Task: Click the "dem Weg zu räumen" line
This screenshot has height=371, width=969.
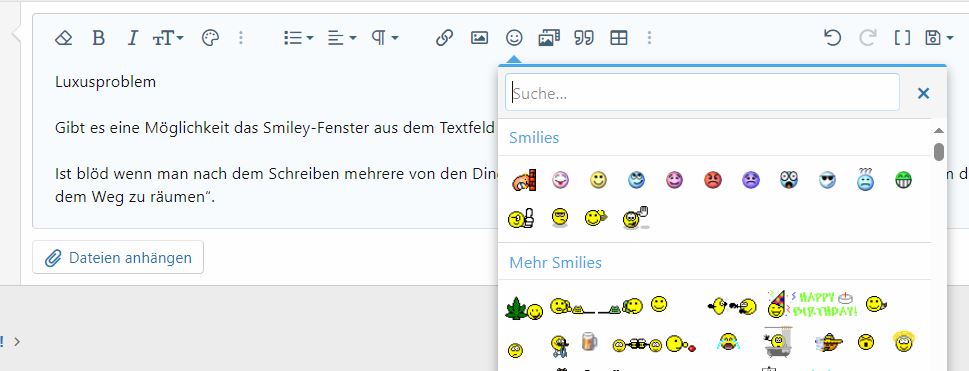Action: [x=135, y=198]
